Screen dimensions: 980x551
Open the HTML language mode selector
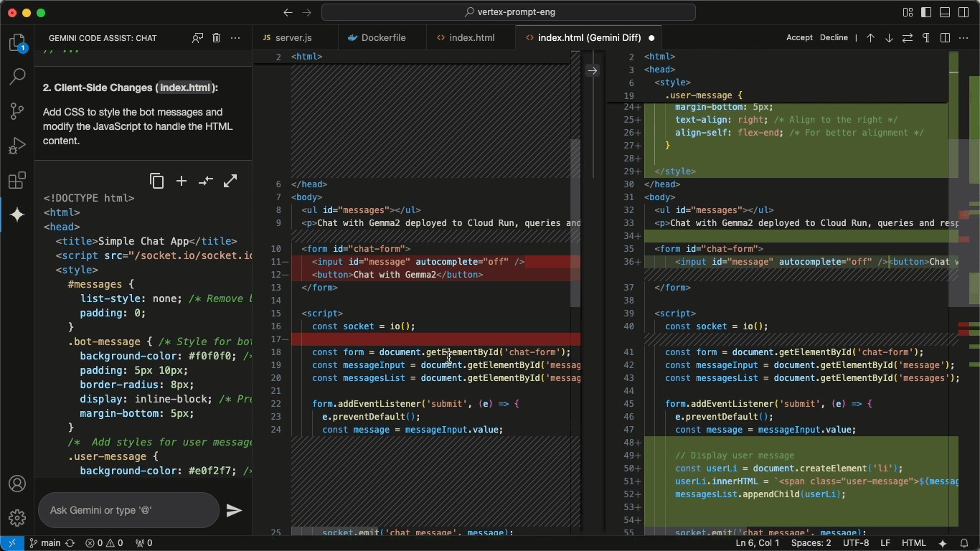[x=913, y=543]
